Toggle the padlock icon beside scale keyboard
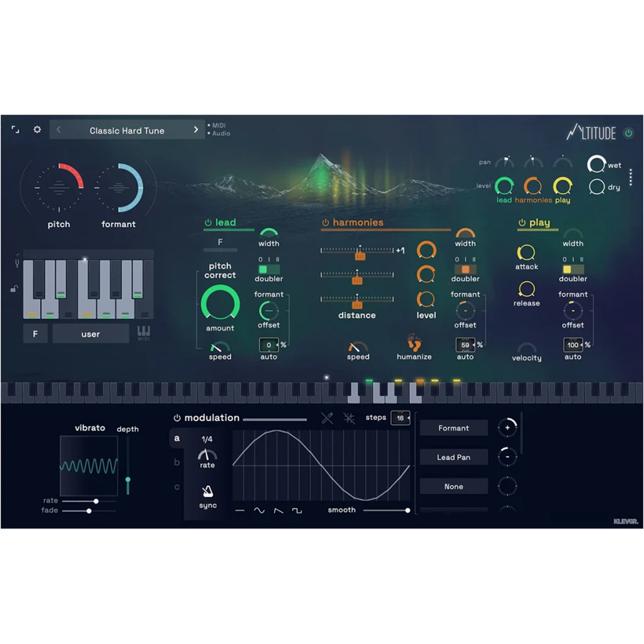644x644 pixels. pyautogui.click(x=14, y=289)
